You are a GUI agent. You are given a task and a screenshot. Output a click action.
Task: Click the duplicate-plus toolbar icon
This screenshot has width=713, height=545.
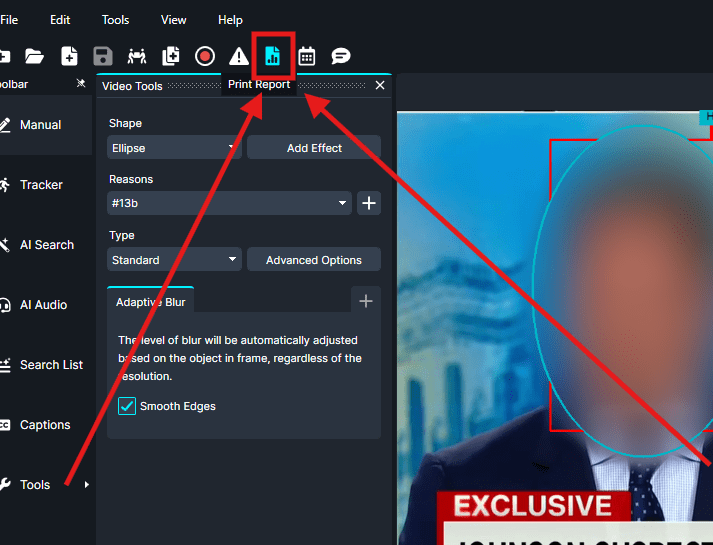(171, 56)
